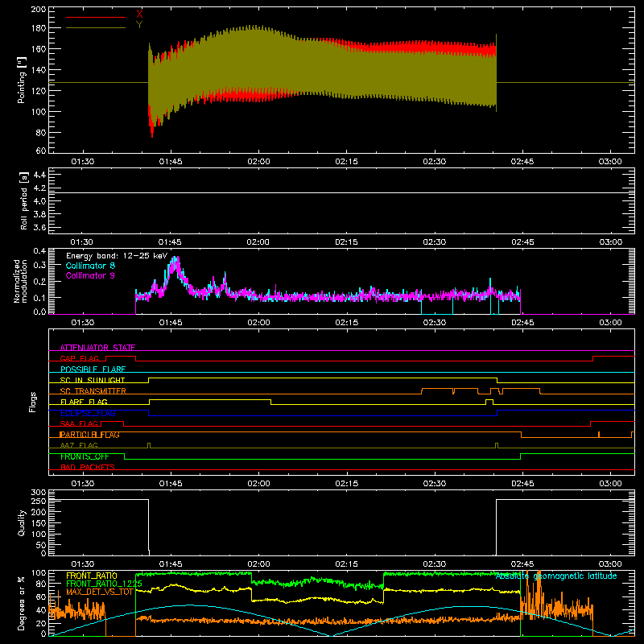The height and width of the screenshot is (644, 644).
Task: Click the Degrees or % axis title
Action: (x=22, y=603)
